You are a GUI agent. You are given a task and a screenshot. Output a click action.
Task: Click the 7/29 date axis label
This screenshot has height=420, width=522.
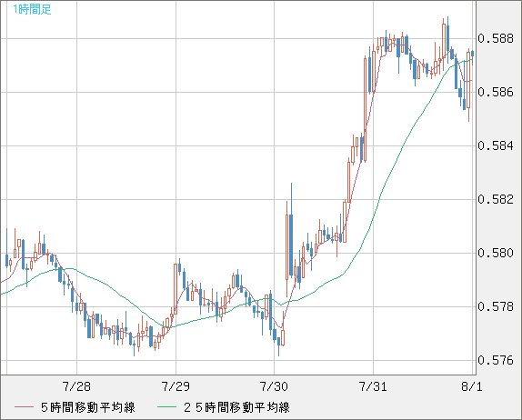click(x=176, y=386)
